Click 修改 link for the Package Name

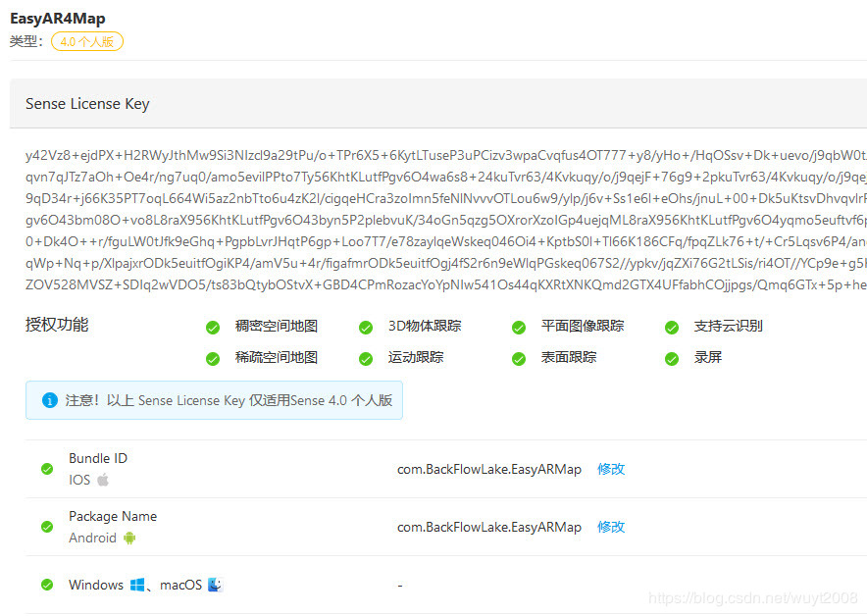click(x=610, y=527)
